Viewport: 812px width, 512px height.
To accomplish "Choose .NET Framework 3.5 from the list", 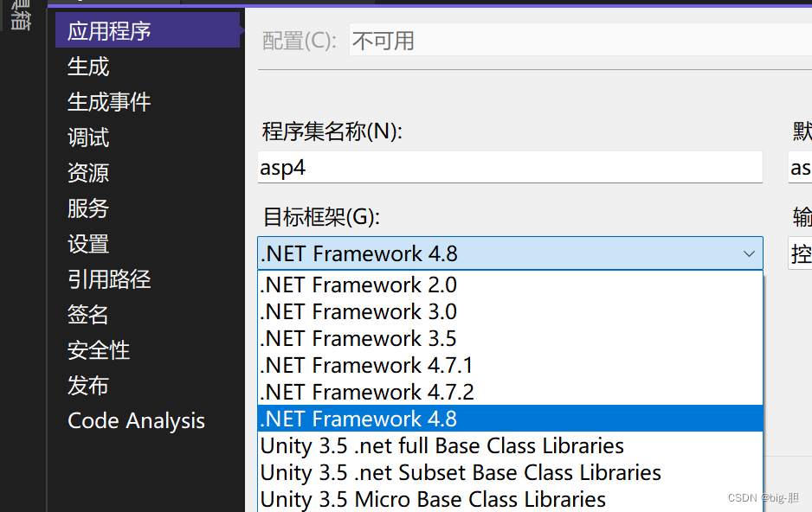I will point(510,339).
